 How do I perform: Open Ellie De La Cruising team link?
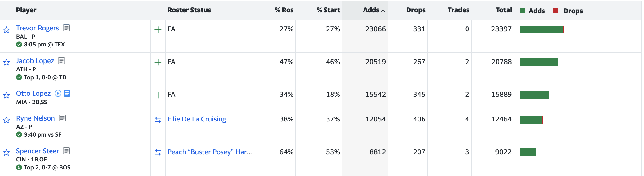pos(197,119)
